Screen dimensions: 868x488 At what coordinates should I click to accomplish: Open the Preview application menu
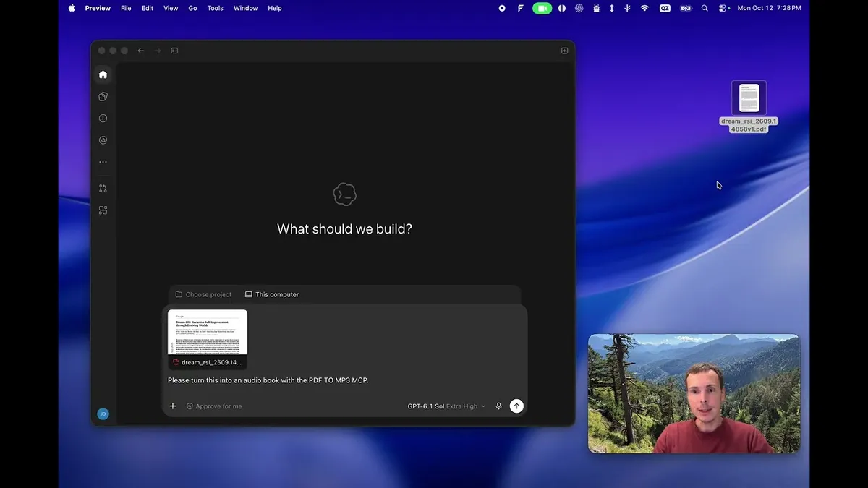(98, 8)
